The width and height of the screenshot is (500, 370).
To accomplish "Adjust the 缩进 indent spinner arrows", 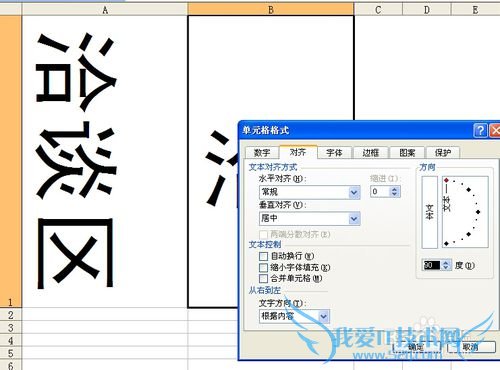I will tap(395, 192).
